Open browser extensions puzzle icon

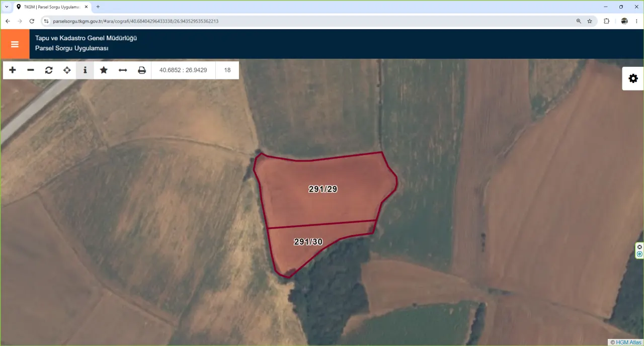[606, 21]
